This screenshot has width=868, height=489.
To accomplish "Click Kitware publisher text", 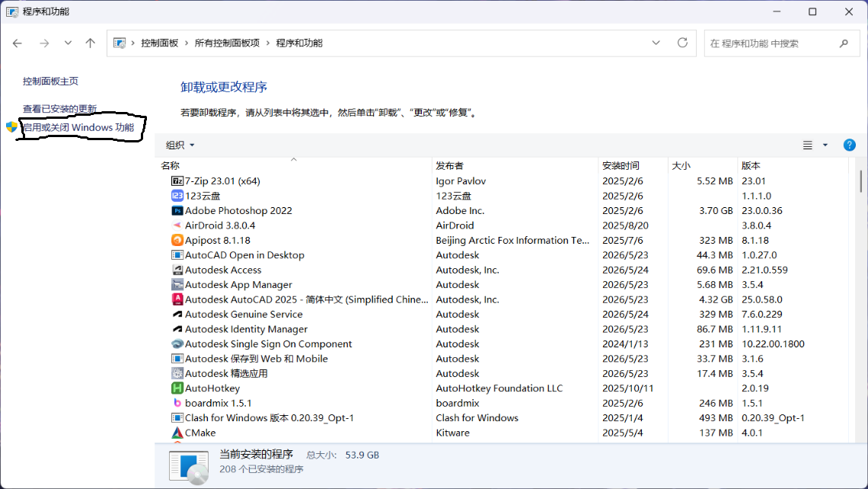I will click(x=452, y=433).
